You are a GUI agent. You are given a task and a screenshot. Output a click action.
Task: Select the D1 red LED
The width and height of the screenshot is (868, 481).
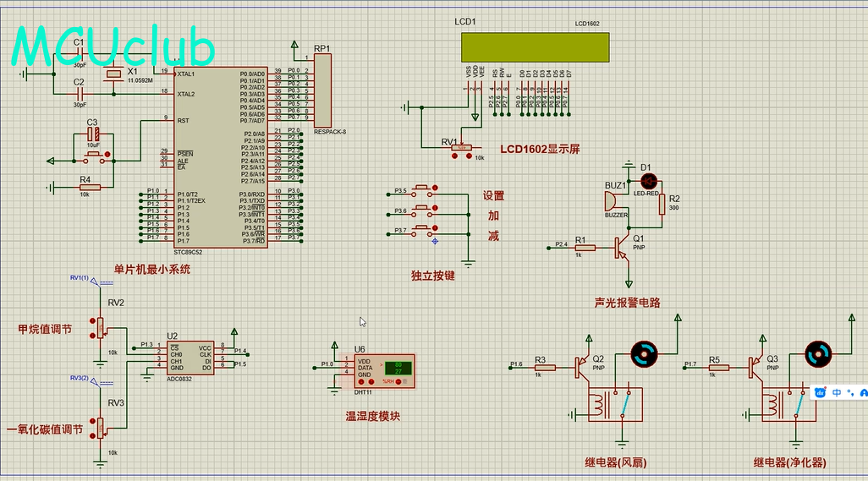pos(649,180)
